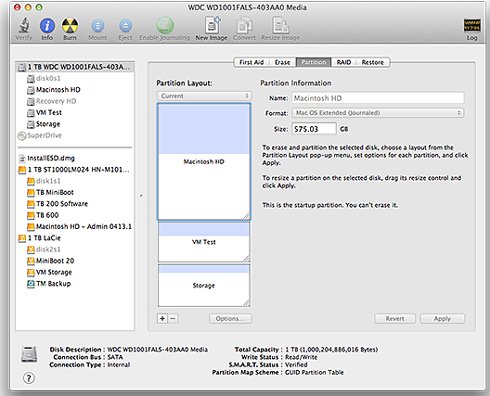This screenshot has width=490, height=396.
Task: Add a partition with the plus button
Action: (162, 319)
